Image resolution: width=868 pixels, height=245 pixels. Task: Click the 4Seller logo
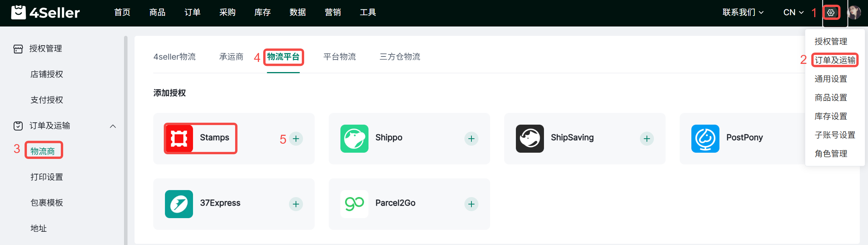tap(46, 12)
